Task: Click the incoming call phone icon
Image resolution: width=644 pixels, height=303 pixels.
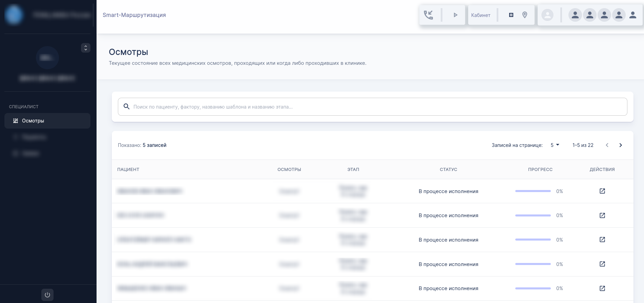Action: pos(428,15)
